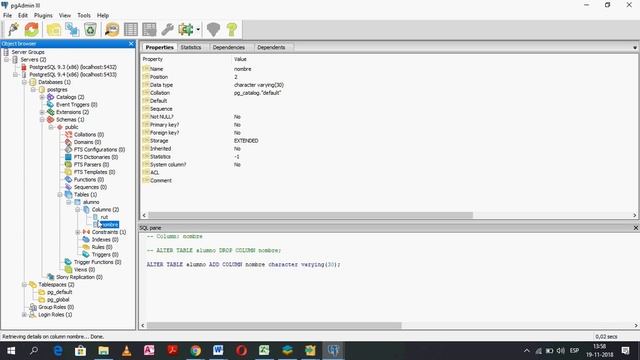Select Indexes (0) under alumno
Image resolution: width=640 pixels, height=360 pixels.
105,240
